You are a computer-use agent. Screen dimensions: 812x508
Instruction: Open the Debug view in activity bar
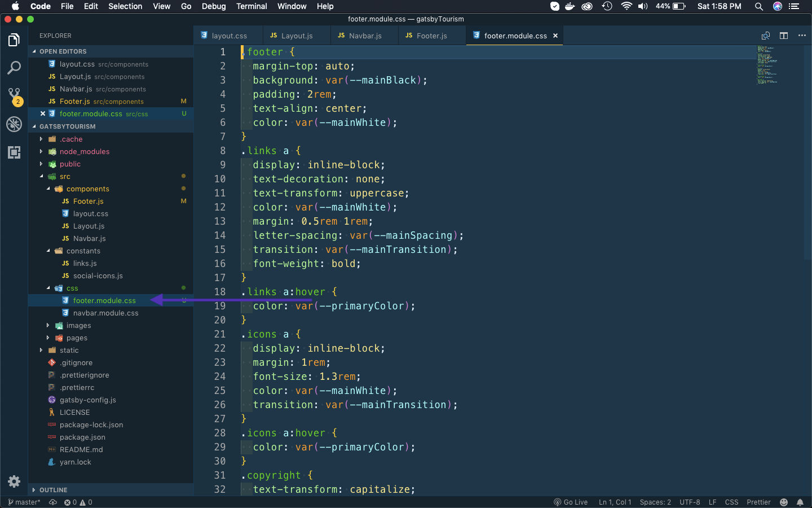coord(14,124)
